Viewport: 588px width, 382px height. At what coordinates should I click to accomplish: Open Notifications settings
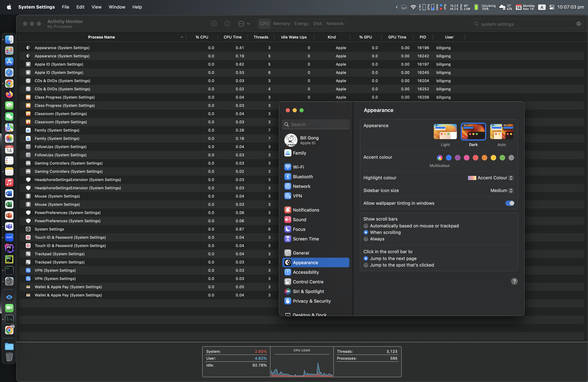point(315,210)
